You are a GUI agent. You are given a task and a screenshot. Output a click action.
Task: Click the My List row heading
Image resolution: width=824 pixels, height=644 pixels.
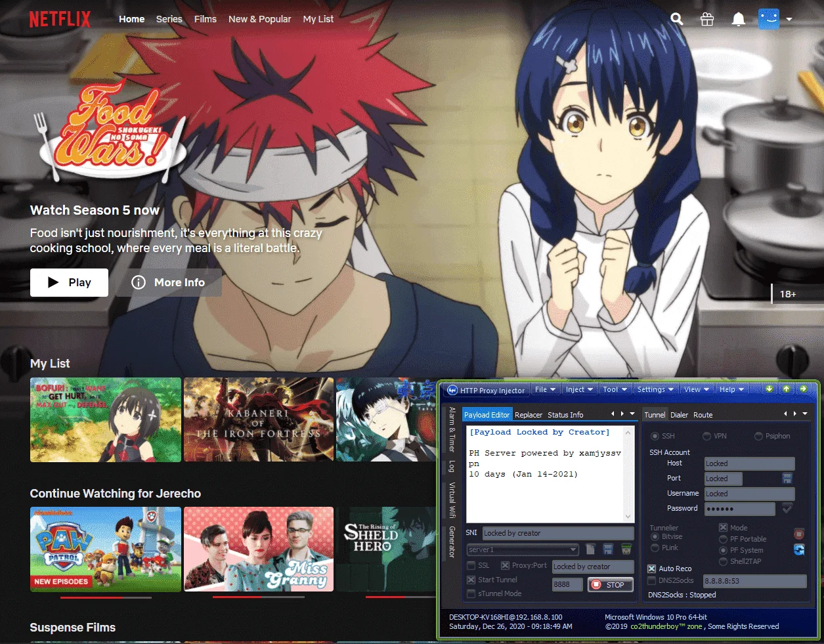[x=50, y=363]
